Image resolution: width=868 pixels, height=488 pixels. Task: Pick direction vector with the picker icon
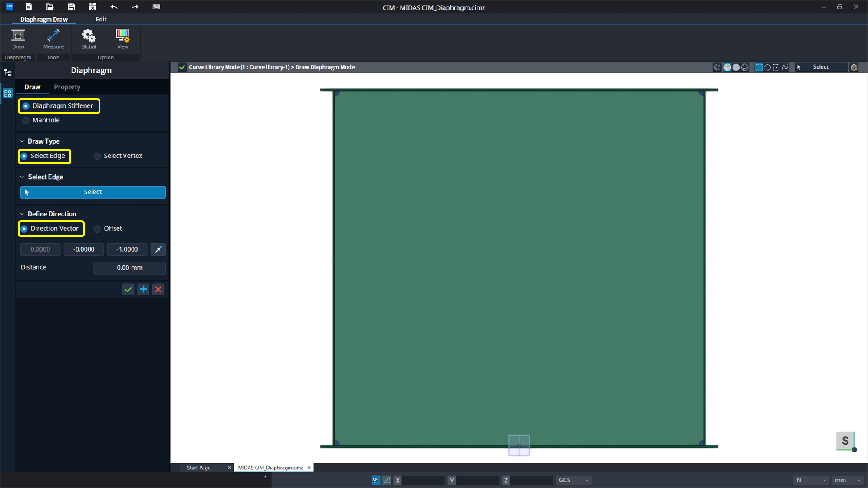158,249
